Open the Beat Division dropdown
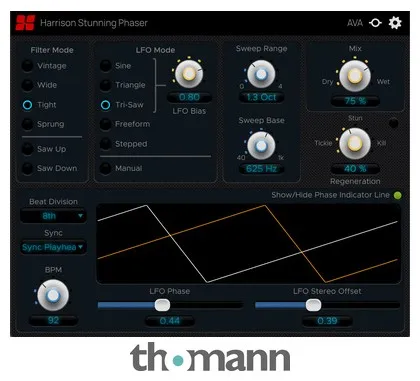The height and width of the screenshot is (381, 420). (x=53, y=216)
